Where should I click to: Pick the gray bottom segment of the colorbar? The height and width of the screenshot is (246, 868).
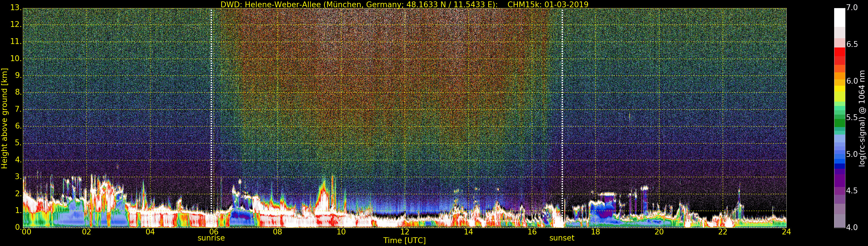pyautogui.click(x=839, y=221)
